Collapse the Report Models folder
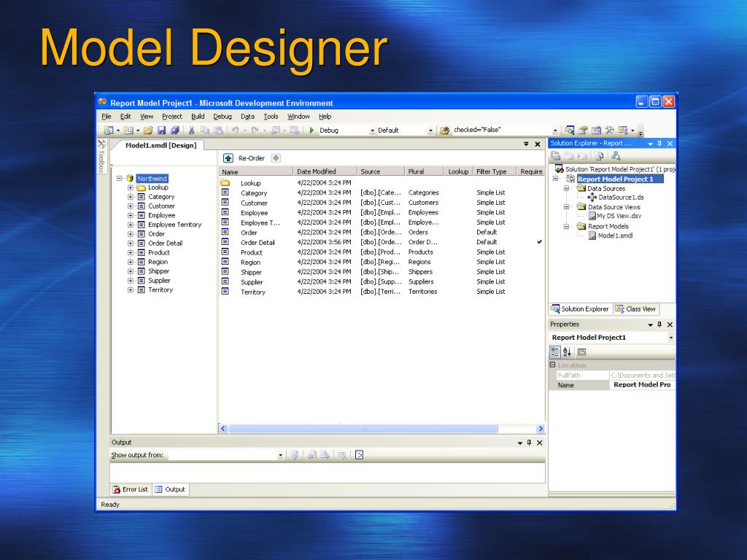Screen dimensions: 747x560 click(x=566, y=227)
